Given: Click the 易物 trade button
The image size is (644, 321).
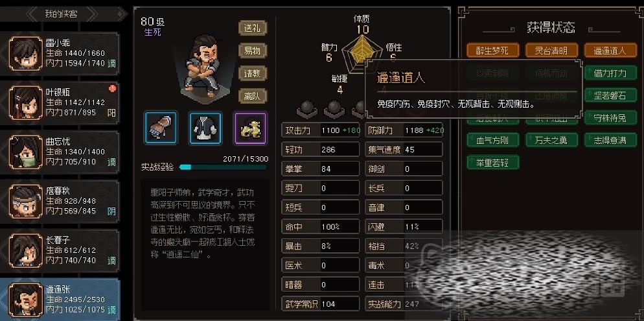Looking at the screenshot, I should [x=253, y=51].
